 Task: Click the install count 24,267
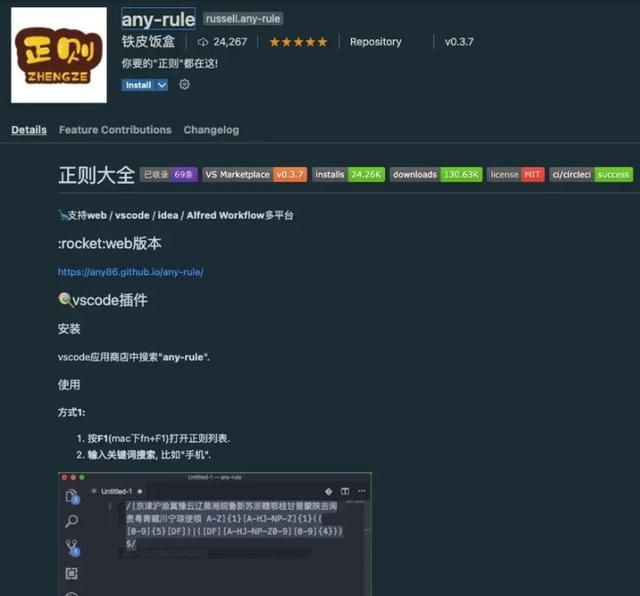[230, 42]
